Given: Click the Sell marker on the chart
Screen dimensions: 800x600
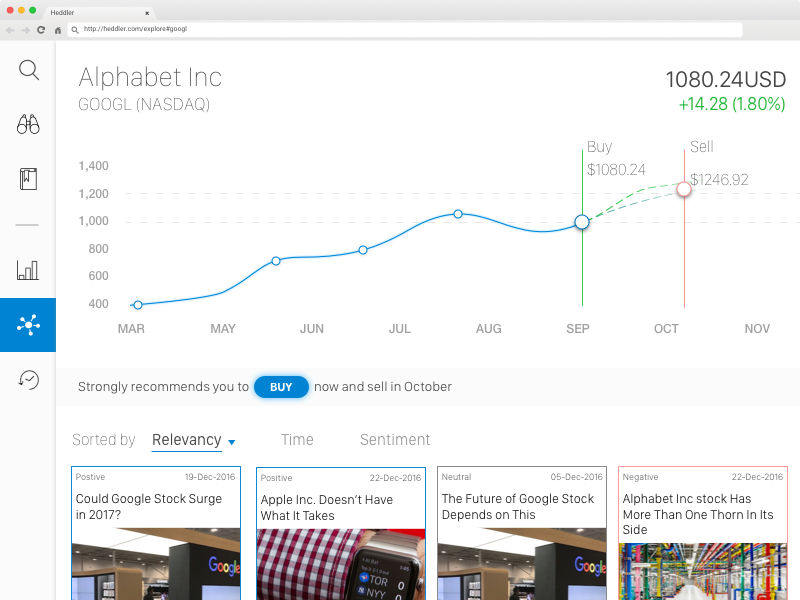Looking at the screenshot, I should tap(684, 189).
